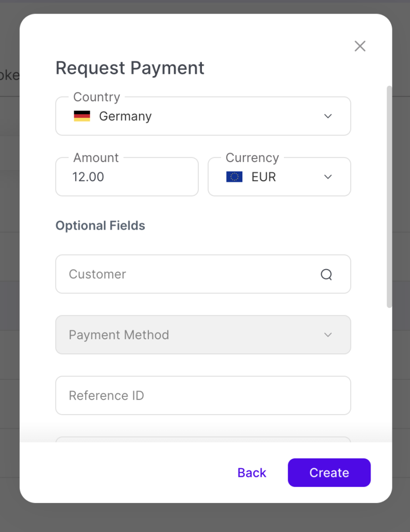
Task: Click the dialog's vertical scrollbar
Action: click(x=389, y=197)
